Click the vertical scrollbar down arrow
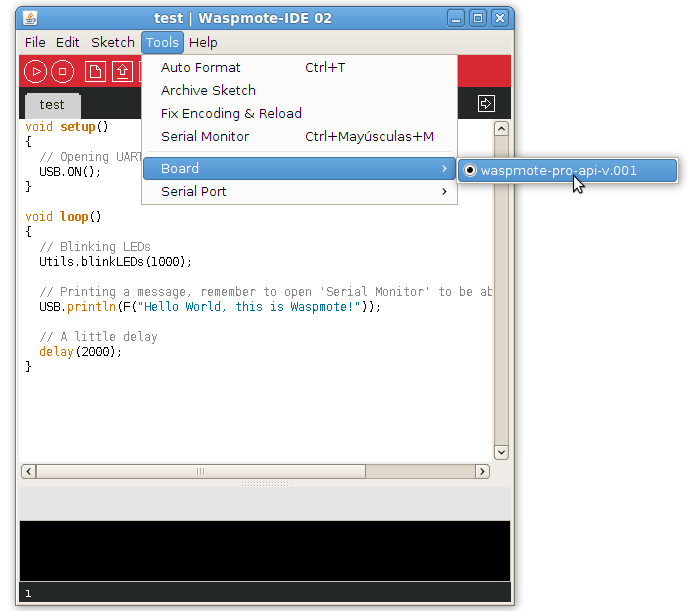 point(501,452)
